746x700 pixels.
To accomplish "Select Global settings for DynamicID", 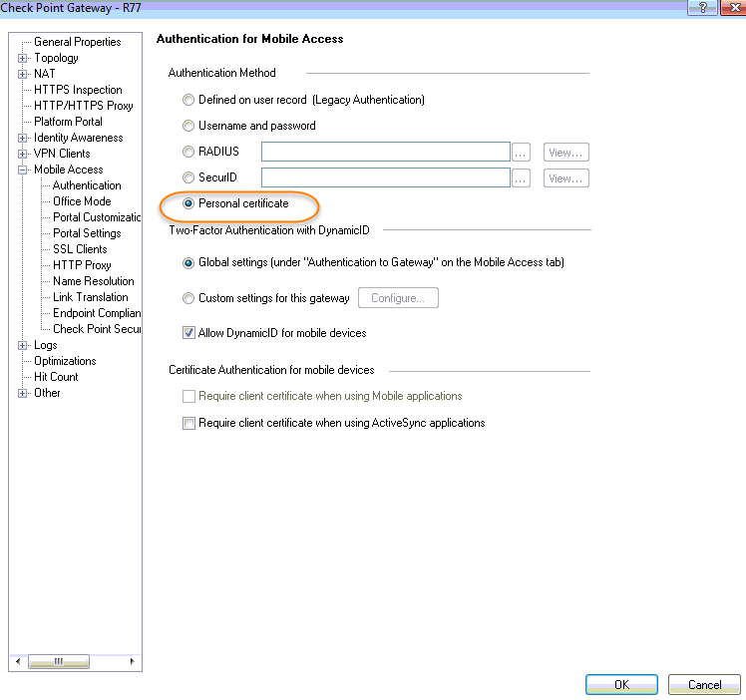I will click(x=188, y=263).
